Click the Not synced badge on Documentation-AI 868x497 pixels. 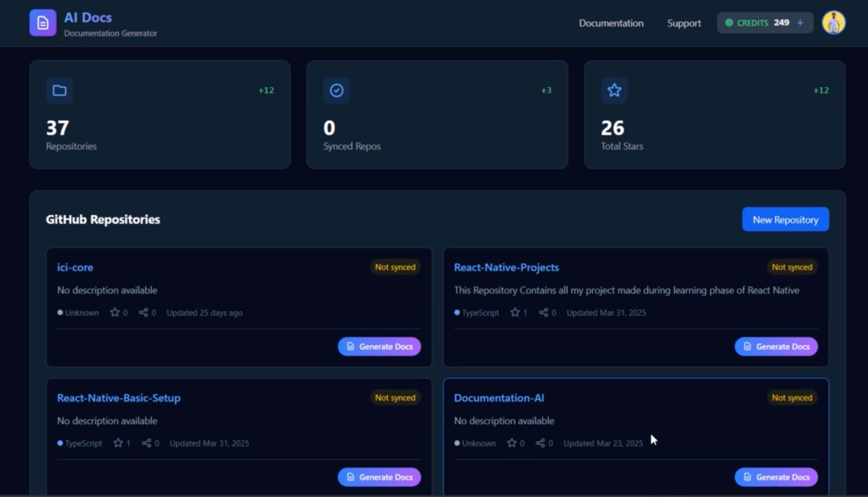792,398
